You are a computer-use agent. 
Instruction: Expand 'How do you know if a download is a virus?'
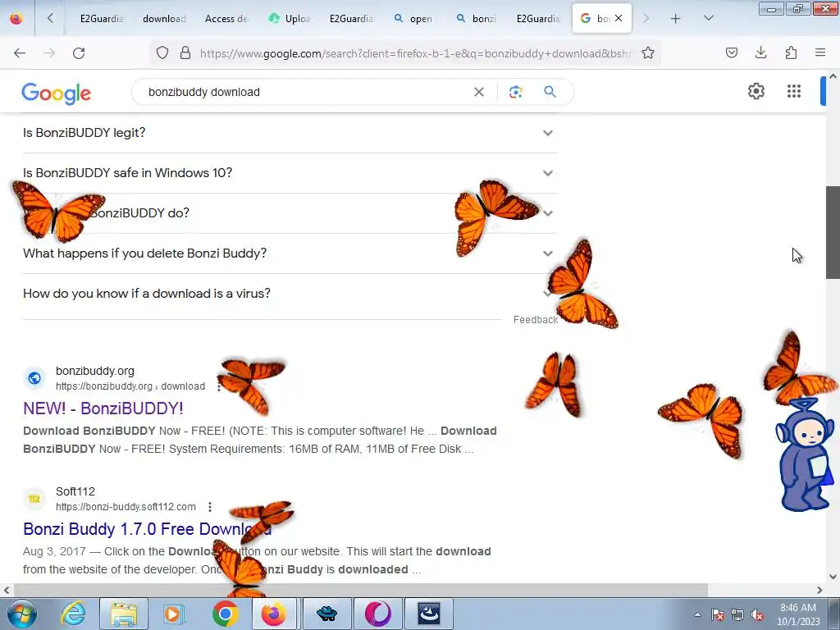(x=290, y=294)
